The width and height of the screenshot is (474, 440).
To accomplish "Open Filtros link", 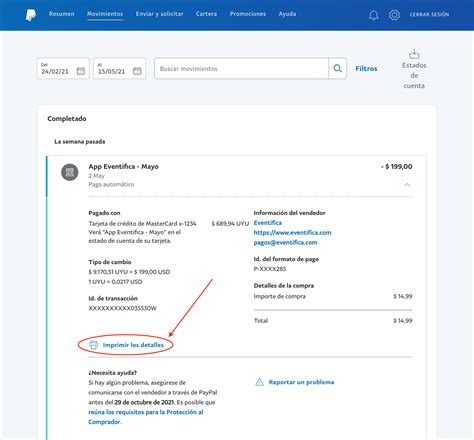I will 366,69.
